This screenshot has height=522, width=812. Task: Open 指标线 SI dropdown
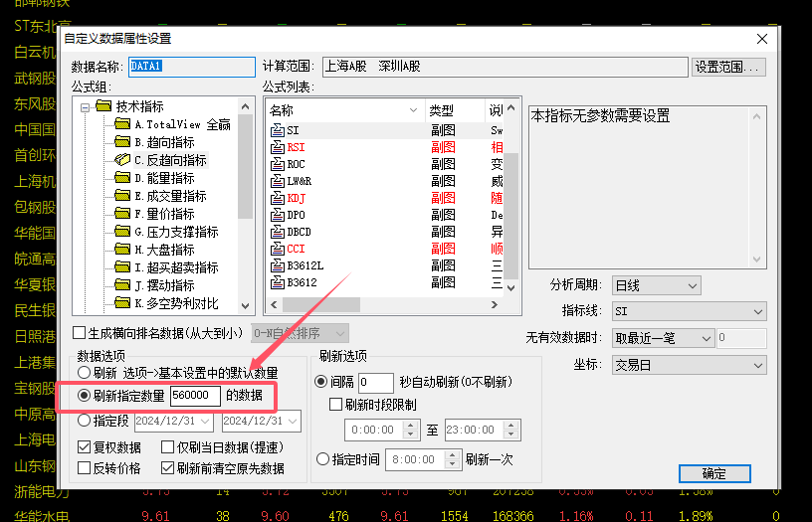coord(757,311)
